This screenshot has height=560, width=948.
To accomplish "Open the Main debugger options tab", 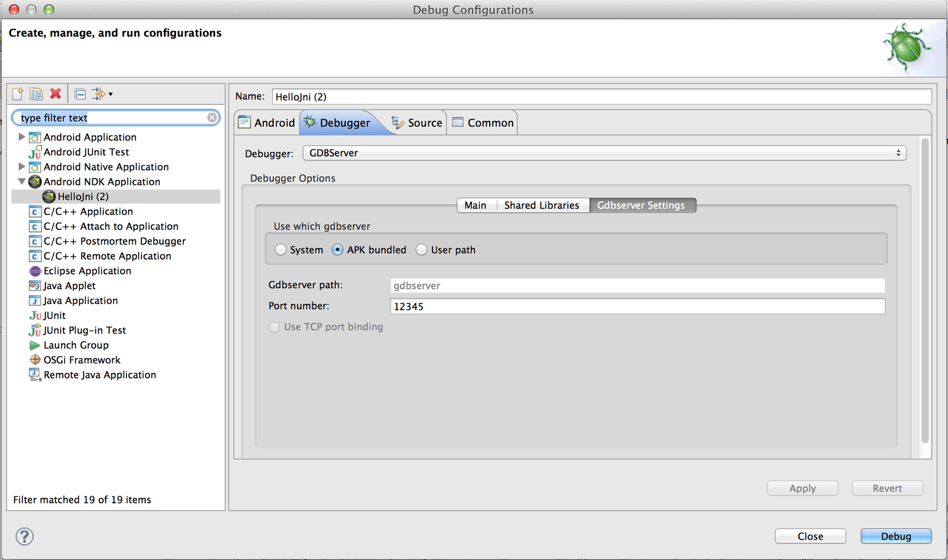I will point(475,205).
